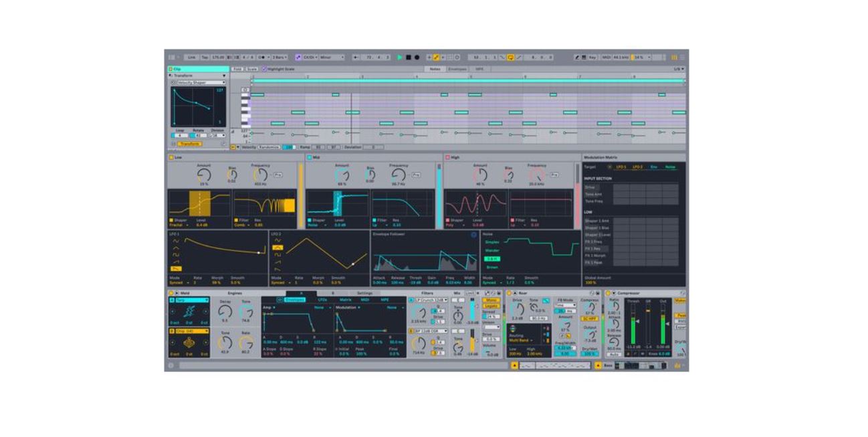Image resolution: width=868 pixels, height=437 pixels.
Task: Select the triangle waveform in LFO 2
Action: [278, 248]
